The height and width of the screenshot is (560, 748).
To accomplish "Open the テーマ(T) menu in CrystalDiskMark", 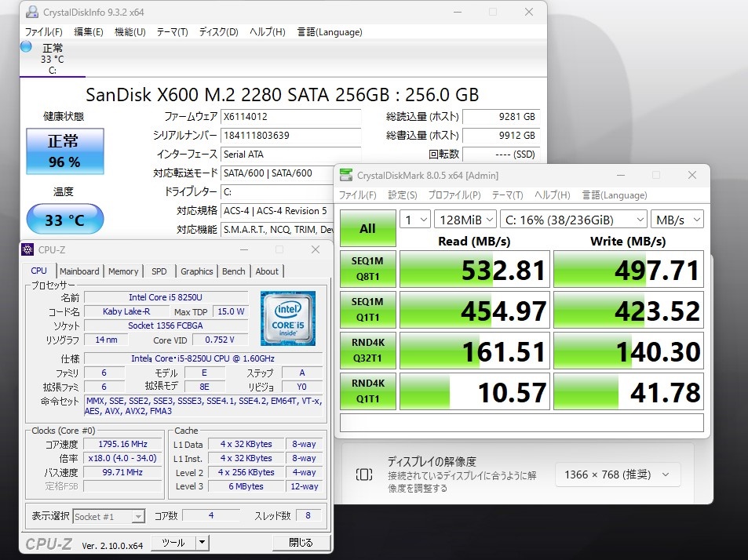I will pyautogui.click(x=507, y=195).
